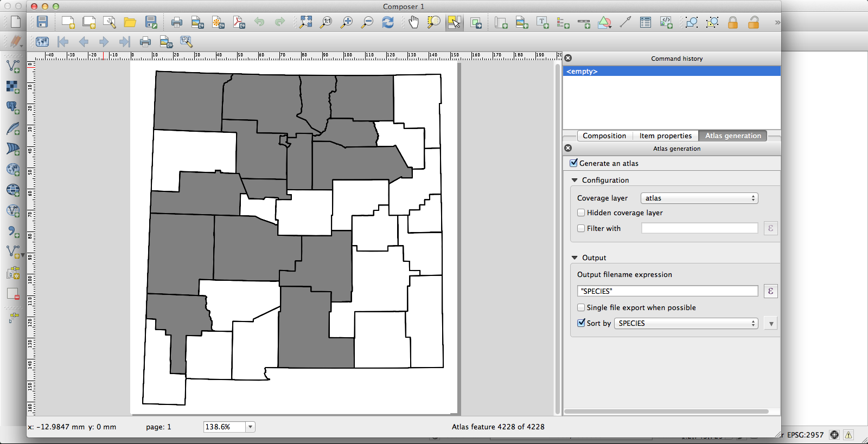Select the Atlas generation tab
The image size is (868, 444).
[733, 136]
